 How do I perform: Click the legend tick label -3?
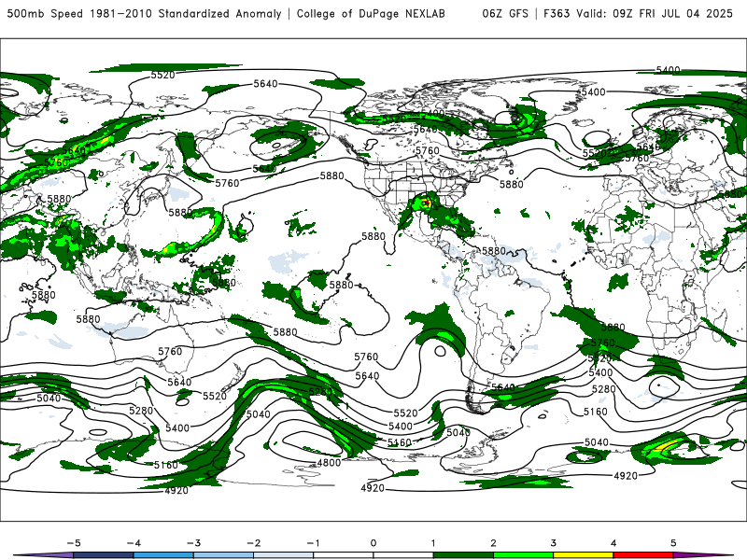tap(193, 543)
